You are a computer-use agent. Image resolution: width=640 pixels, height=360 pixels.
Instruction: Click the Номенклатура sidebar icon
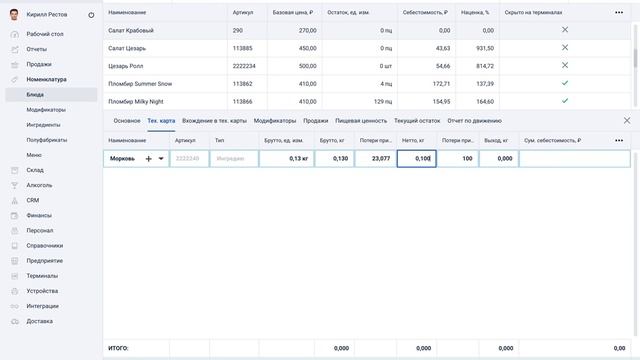click(15, 80)
